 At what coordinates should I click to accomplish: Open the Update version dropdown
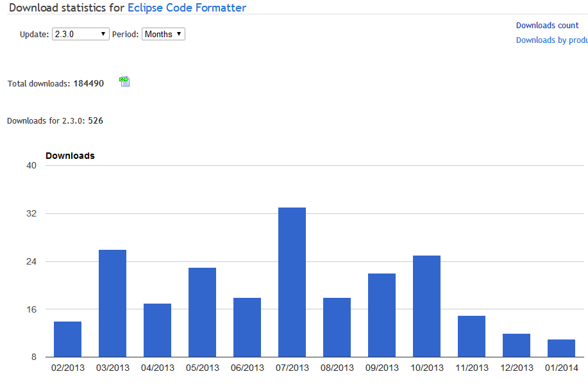point(81,34)
